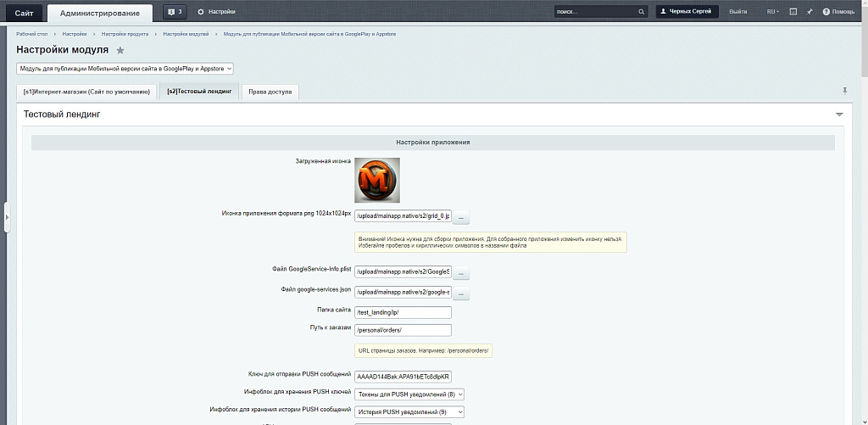
Task: Click the search magnifier icon
Action: [641, 12]
